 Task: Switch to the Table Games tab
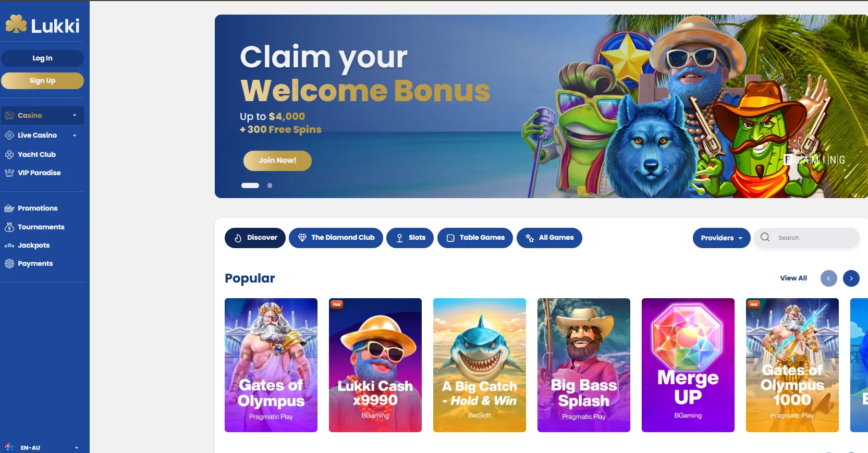(x=475, y=238)
